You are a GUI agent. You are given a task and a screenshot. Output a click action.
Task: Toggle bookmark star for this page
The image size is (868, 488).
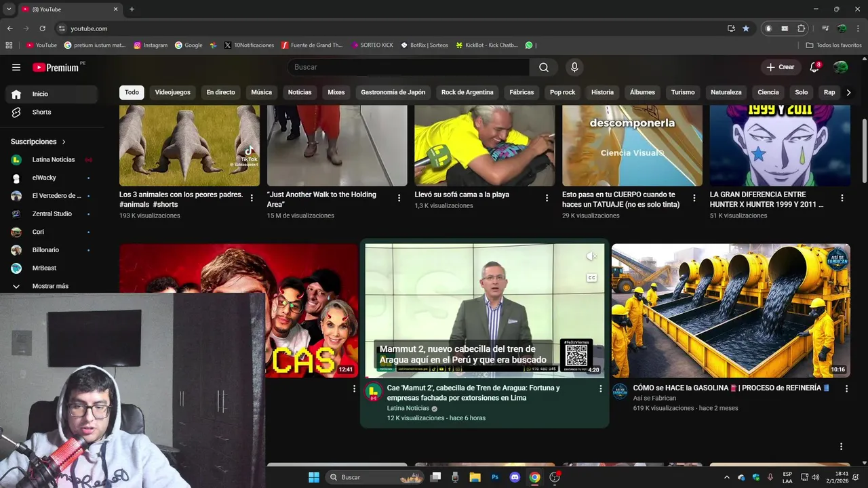(x=746, y=28)
